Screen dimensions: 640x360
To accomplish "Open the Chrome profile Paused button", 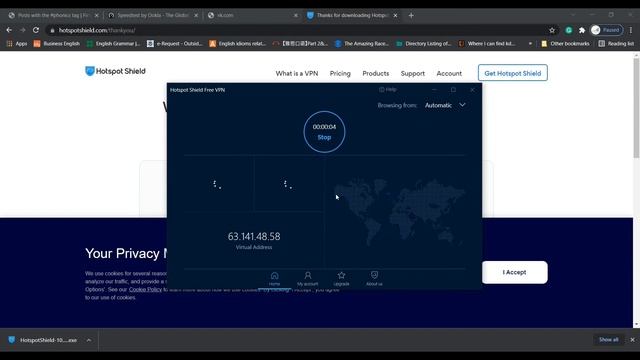I will 607,30.
